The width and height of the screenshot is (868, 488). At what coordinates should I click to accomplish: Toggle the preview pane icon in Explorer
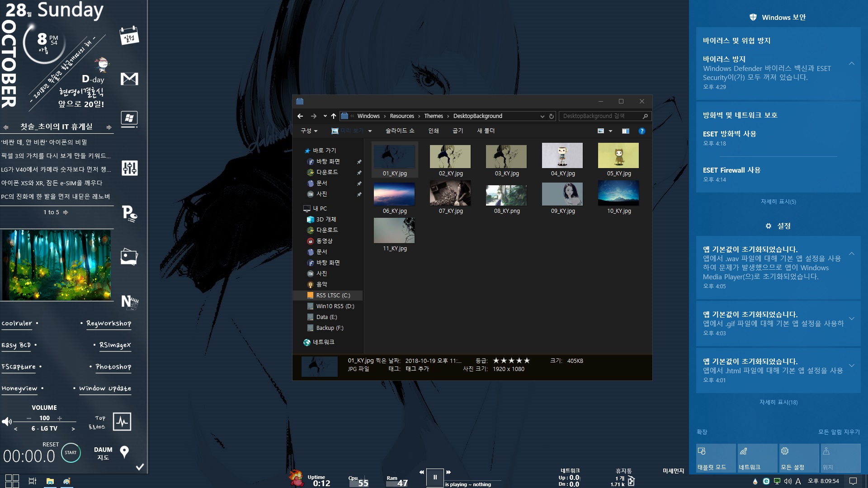[626, 131]
